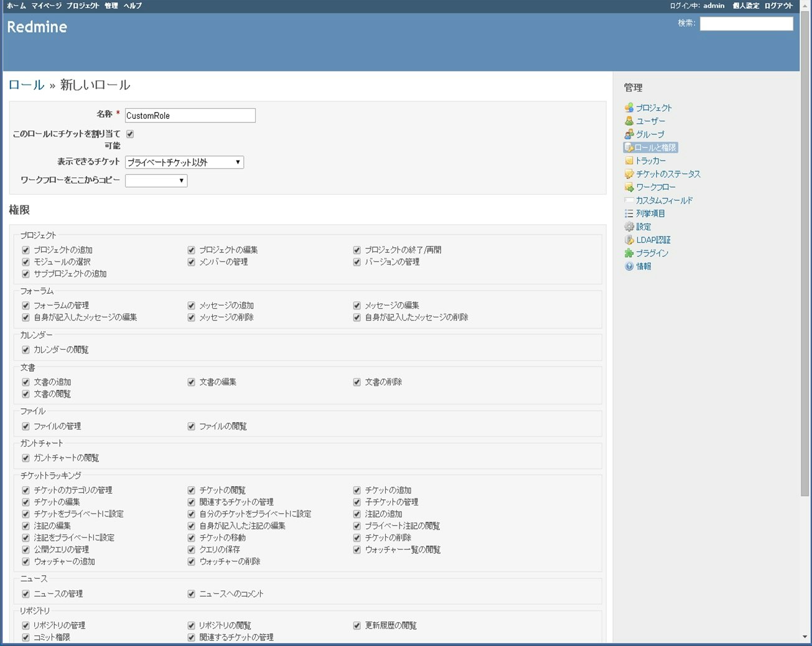Image resolution: width=812 pixels, height=646 pixels.
Task: Click the ワークフロー icon in sidebar
Action: (629, 187)
